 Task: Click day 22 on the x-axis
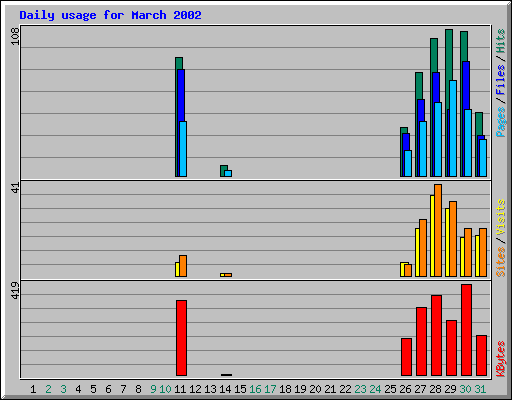[345, 389]
